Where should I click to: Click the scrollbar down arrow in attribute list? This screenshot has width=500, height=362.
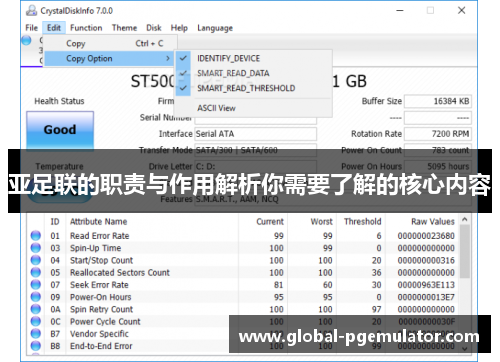point(465,349)
